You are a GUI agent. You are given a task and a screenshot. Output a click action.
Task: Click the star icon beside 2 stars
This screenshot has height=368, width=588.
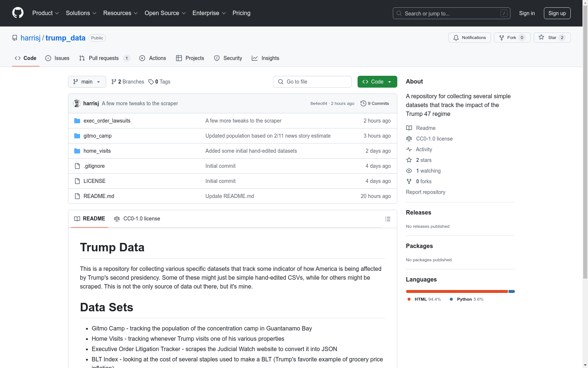[409, 160]
